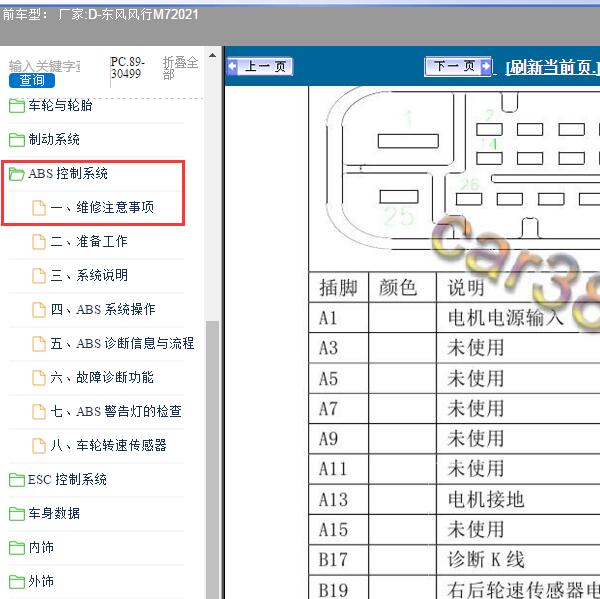Viewport: 600px width, 599px height.
Task: Click pin cell A3
Action: [338, 348]
